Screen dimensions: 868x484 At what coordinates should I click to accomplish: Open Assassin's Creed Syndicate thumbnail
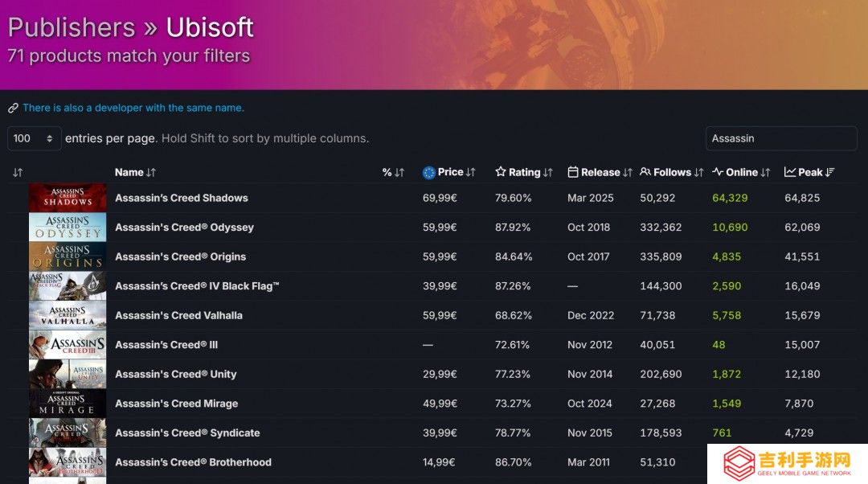[68, 433]
